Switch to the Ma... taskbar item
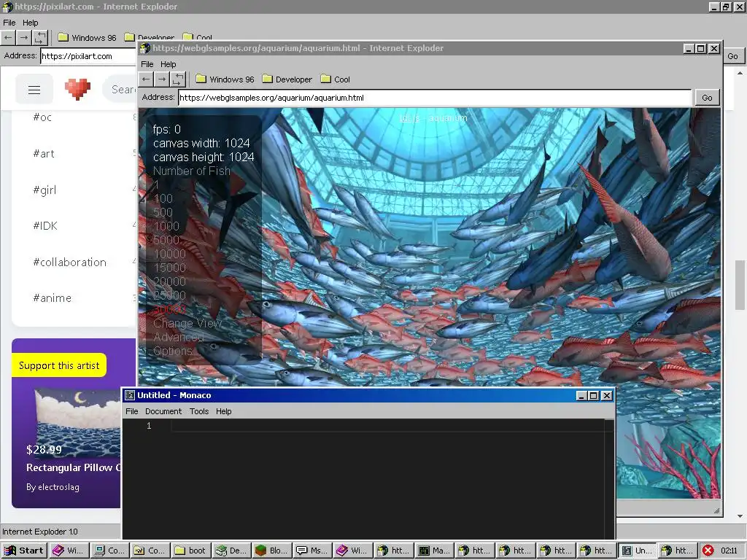 [433, 551]
